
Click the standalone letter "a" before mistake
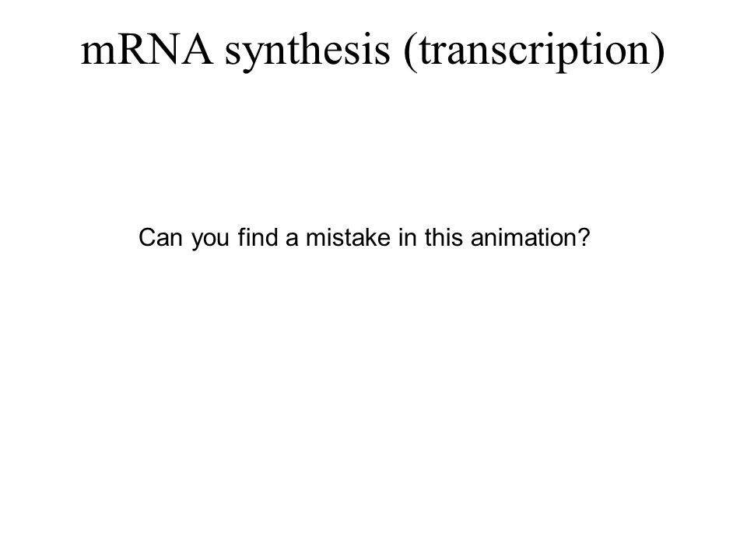[292, 240]
